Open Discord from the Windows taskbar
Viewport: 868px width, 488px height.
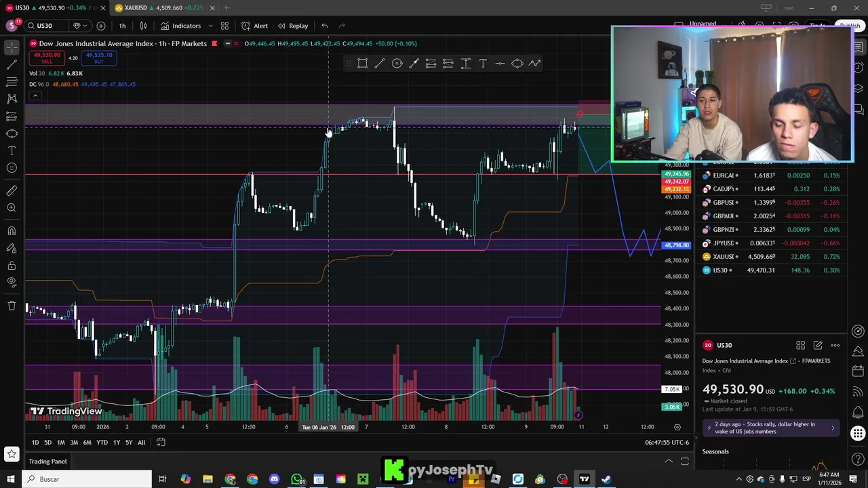click(274, 479)
